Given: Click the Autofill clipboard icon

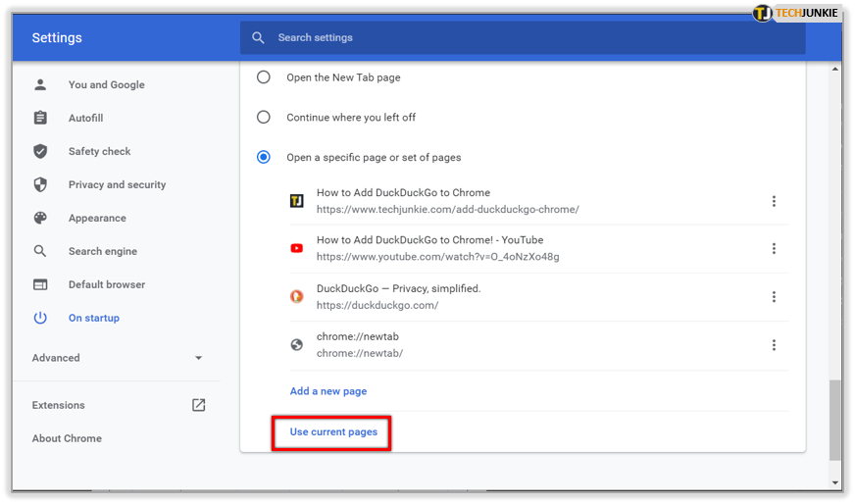Looking at the screenshot, I should [x=40, y=118].
